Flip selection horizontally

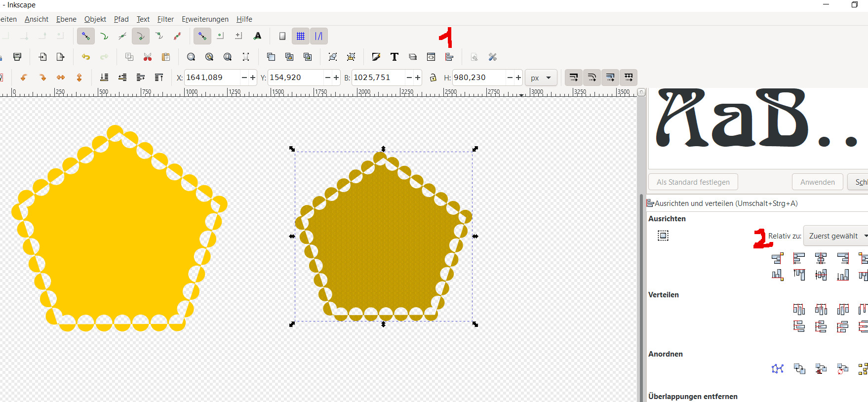coord(61,78)
